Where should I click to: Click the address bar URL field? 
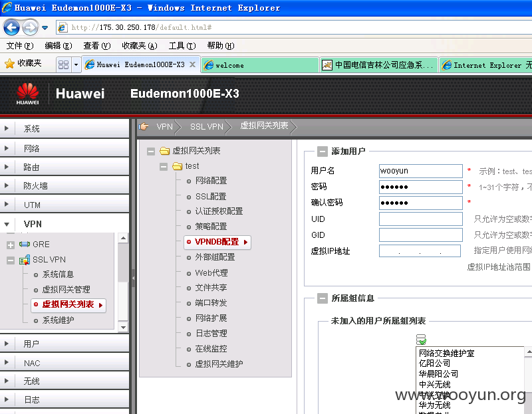(295, 27)
